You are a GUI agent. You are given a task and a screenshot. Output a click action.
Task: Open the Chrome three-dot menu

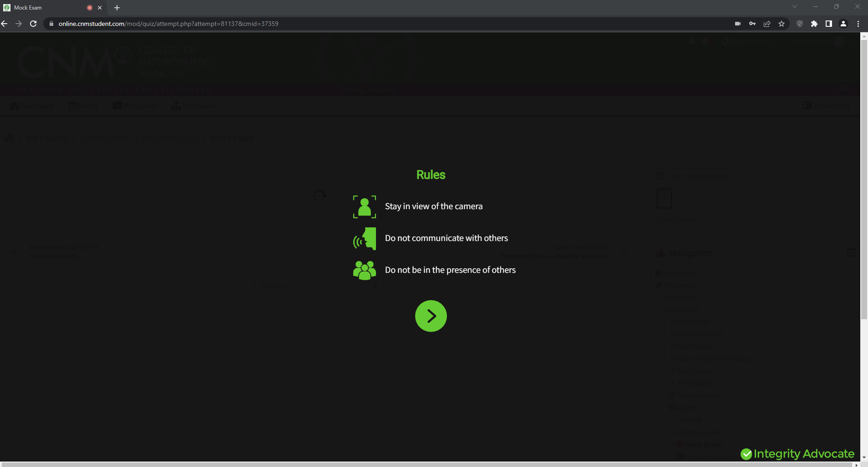click(x=858, y=24)
